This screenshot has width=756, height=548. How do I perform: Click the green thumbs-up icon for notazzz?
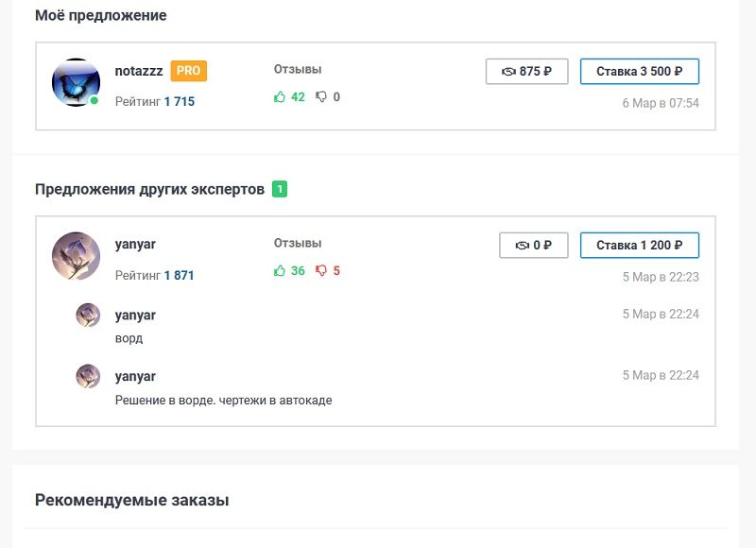coord(280,96)
